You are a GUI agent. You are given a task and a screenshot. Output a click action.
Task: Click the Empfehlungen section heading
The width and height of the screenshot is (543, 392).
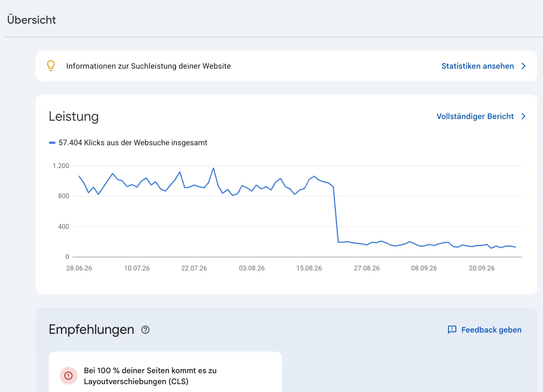click(92, 329)
